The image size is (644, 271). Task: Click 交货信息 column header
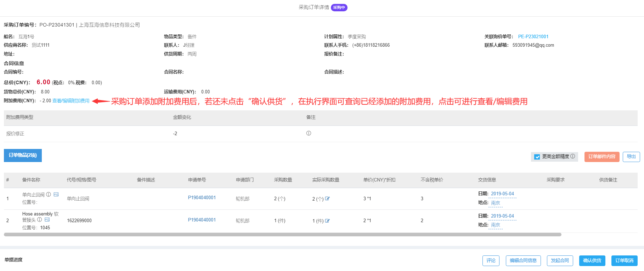pyautogui.click(x=487, y=180)
